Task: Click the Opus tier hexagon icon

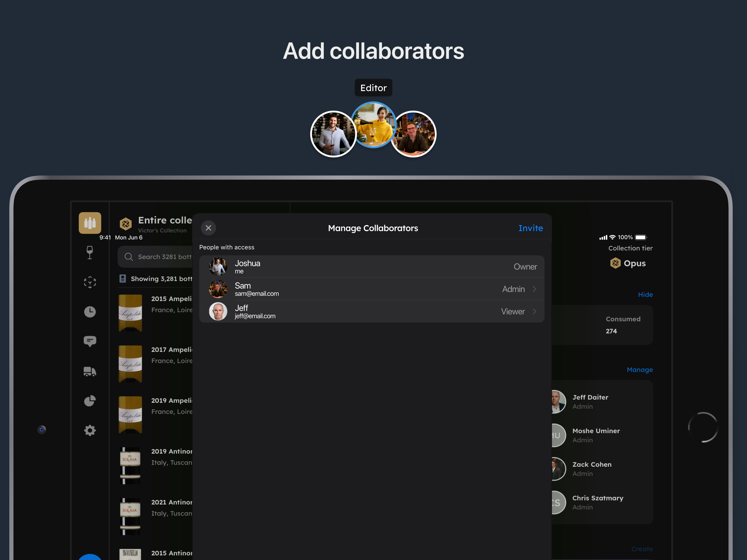Action: click(615, 263)
